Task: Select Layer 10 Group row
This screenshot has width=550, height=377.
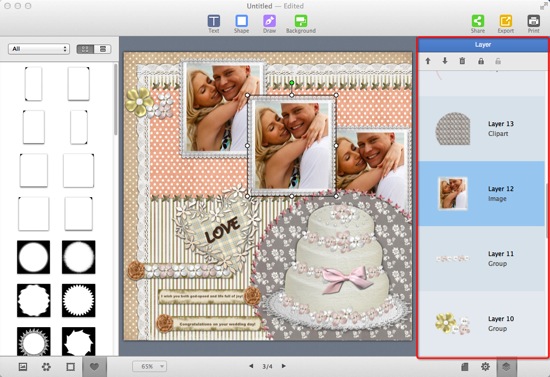Action: [481, 323]
